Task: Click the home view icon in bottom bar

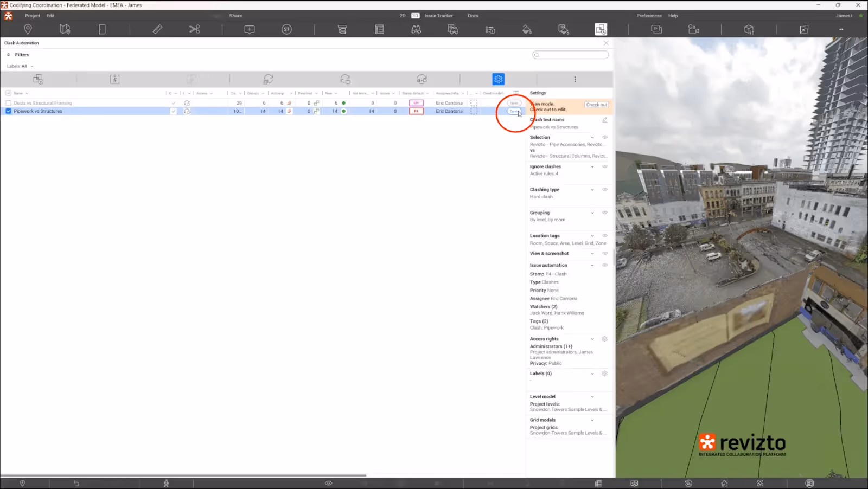Action: (x=724, y=483)
